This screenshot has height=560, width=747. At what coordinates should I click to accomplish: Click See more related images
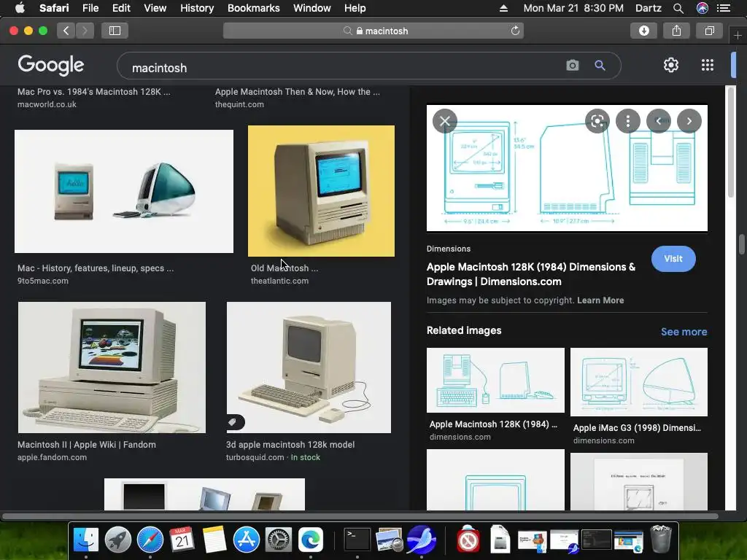pos(684,332)
